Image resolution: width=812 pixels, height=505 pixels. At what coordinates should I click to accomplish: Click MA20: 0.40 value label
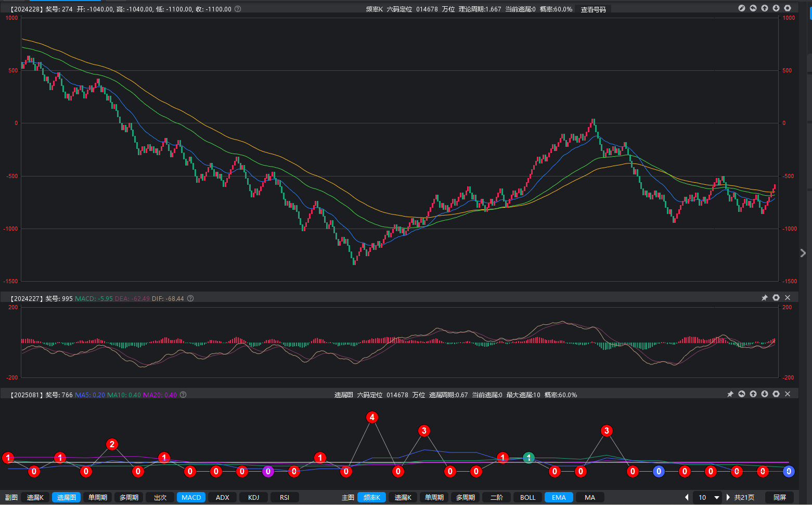point(160,395)
